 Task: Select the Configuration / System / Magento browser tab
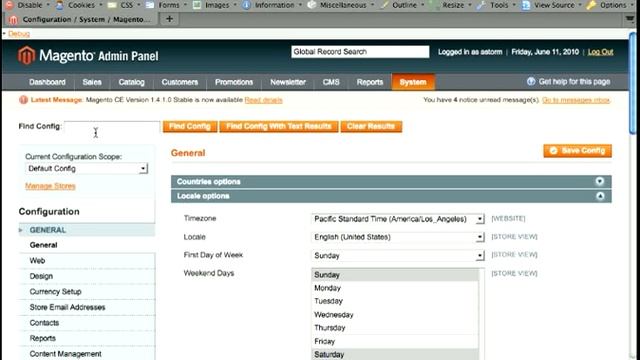pos(81,19)
